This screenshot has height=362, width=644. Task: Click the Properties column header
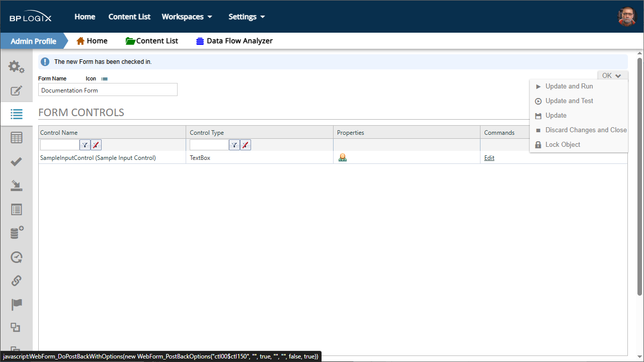point(350,133)
